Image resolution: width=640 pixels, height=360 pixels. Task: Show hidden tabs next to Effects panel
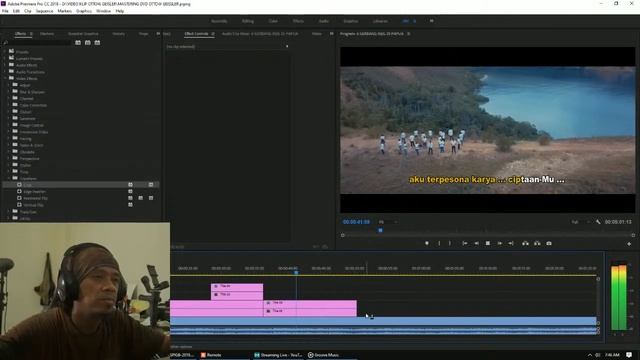pos(158,34)
